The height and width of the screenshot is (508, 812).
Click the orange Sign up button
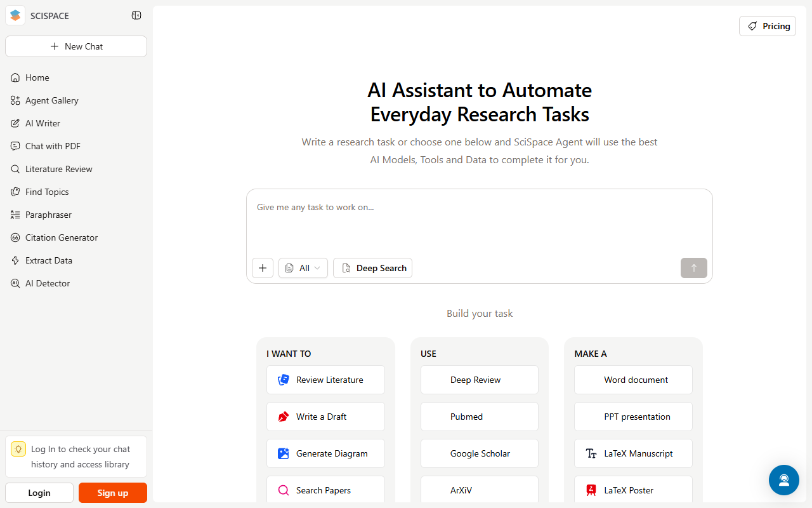(113, 493)
